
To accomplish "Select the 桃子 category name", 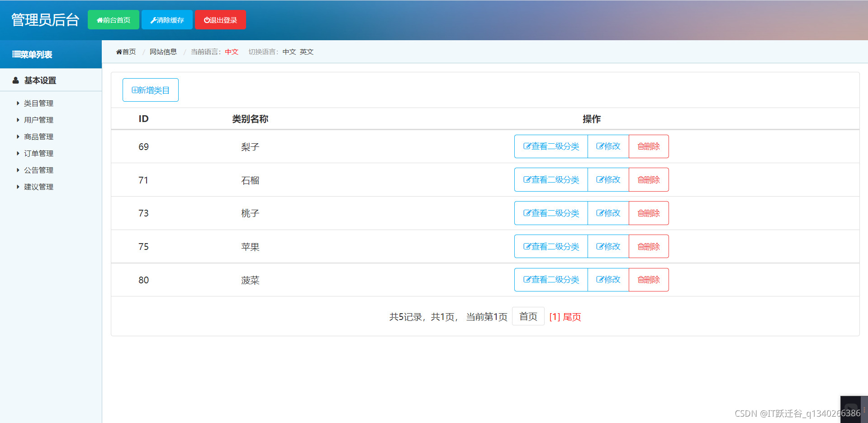I will pos(250,213).
